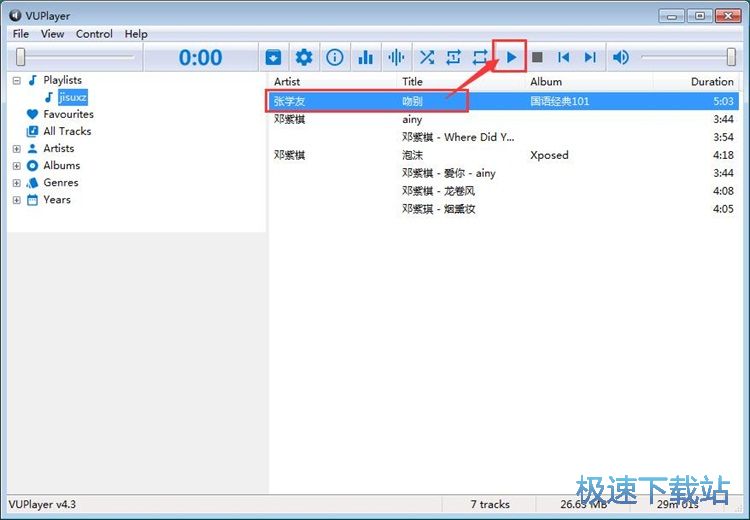Screen dimensions: 750x520
Task: Open the File menu
Action: (x=21, y=34)
